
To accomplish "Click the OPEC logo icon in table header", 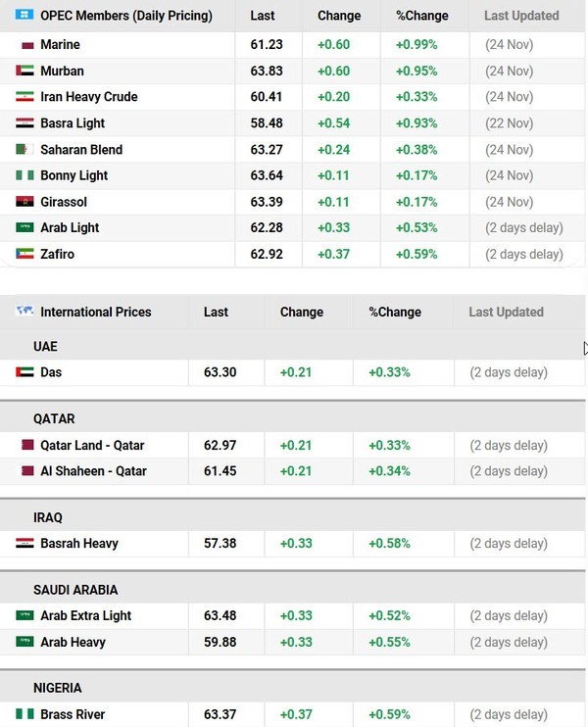I will (24, 16).
